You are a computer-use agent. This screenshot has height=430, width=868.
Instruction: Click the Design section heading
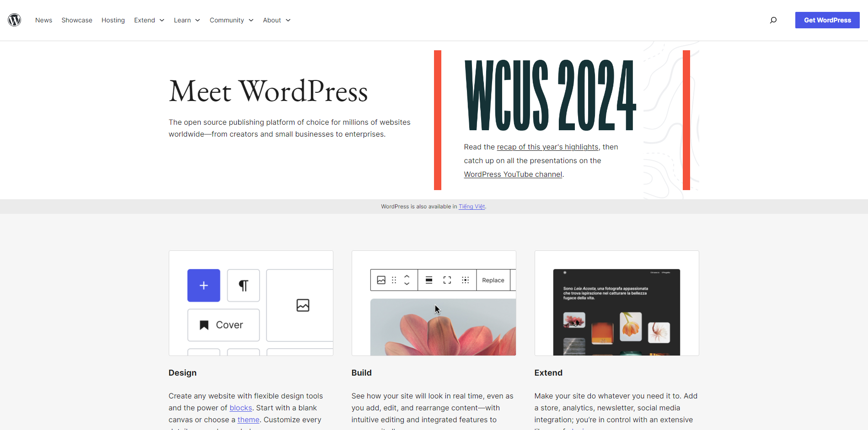coord(182,373)
